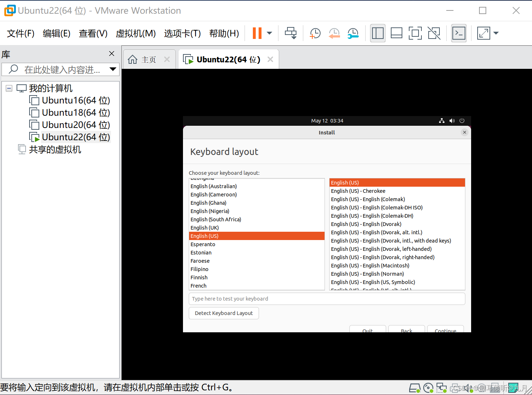
Task: Open the 帮助(H) menu
Action: [x=224, y=34]
